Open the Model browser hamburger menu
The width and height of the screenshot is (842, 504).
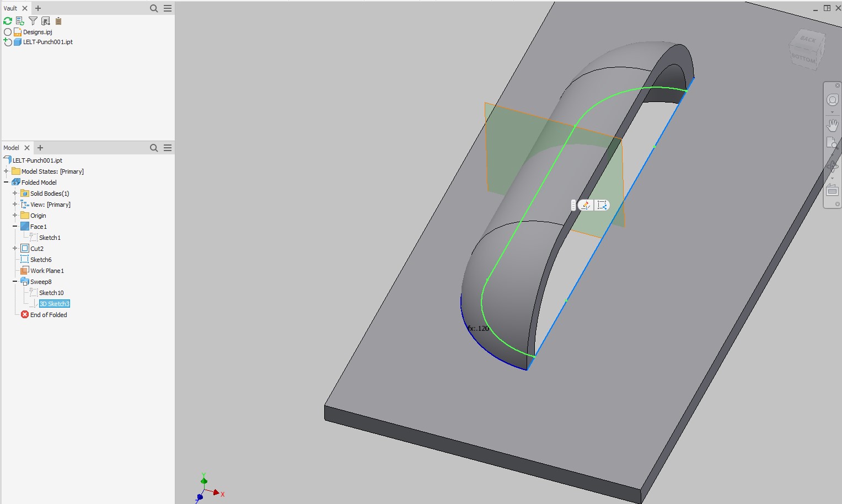[x=167, y=148]
